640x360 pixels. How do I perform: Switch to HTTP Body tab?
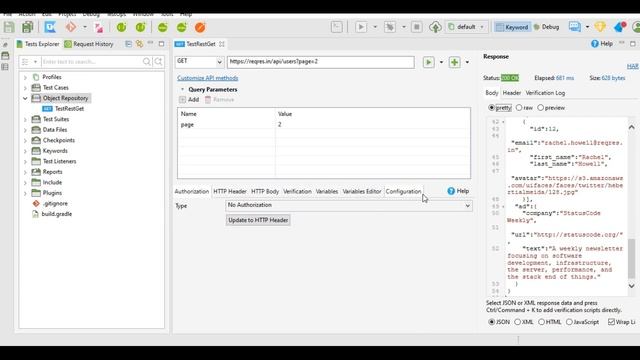[265, 191]
